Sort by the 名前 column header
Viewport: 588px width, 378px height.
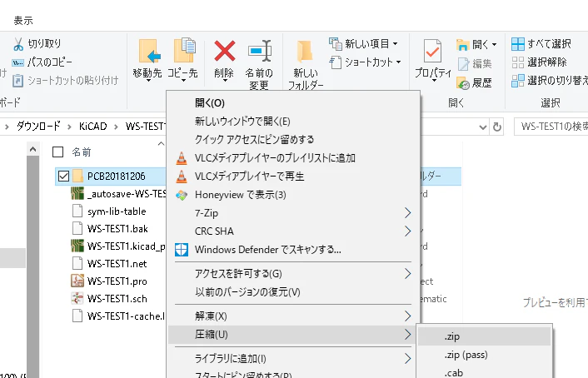pyautogui.click(x=82, y=152)
